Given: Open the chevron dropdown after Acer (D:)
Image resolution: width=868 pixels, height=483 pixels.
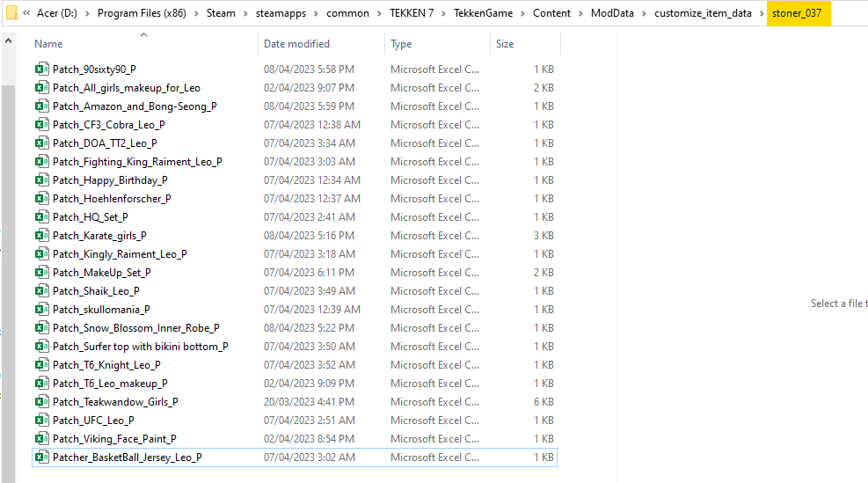Looking at the screenshot, I should tap(87, 13).
